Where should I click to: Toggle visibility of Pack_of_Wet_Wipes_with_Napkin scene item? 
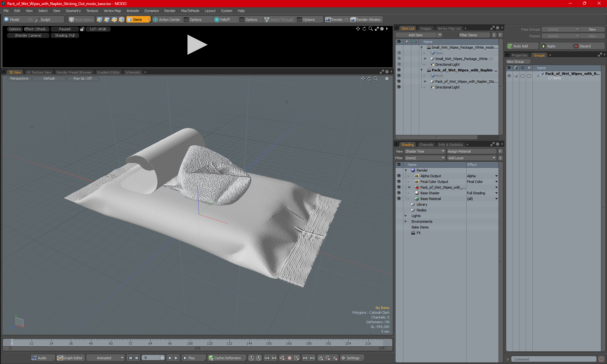(399, 70)
